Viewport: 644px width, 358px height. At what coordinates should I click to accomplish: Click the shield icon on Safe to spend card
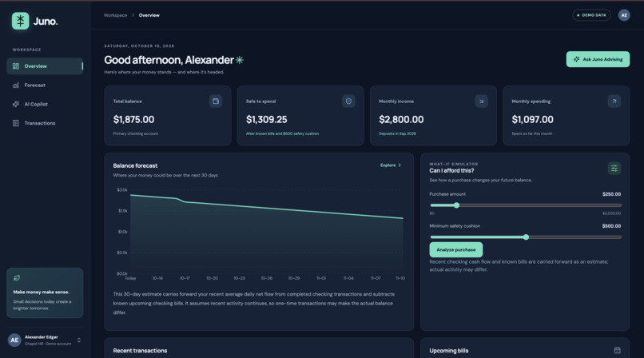click(x=348, y=101)
